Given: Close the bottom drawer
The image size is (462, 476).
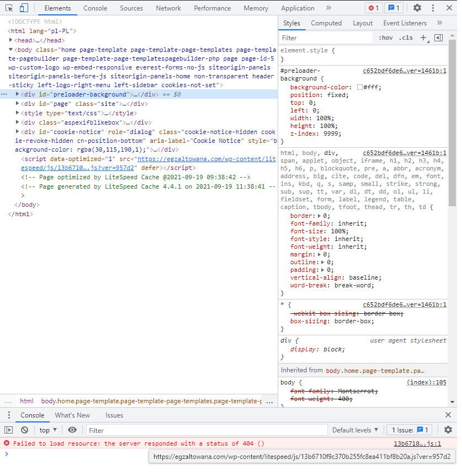Looking at the screenshot, I should [448, 415].
